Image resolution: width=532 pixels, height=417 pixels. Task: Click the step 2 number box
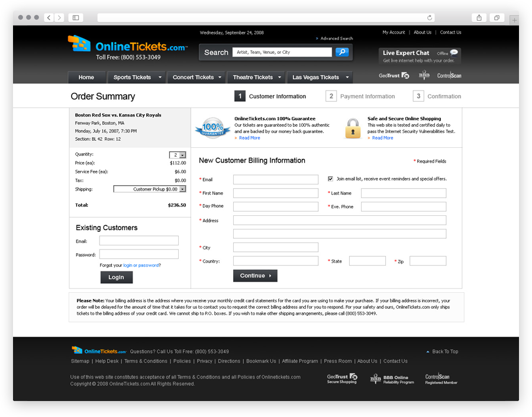pos(331,96)
